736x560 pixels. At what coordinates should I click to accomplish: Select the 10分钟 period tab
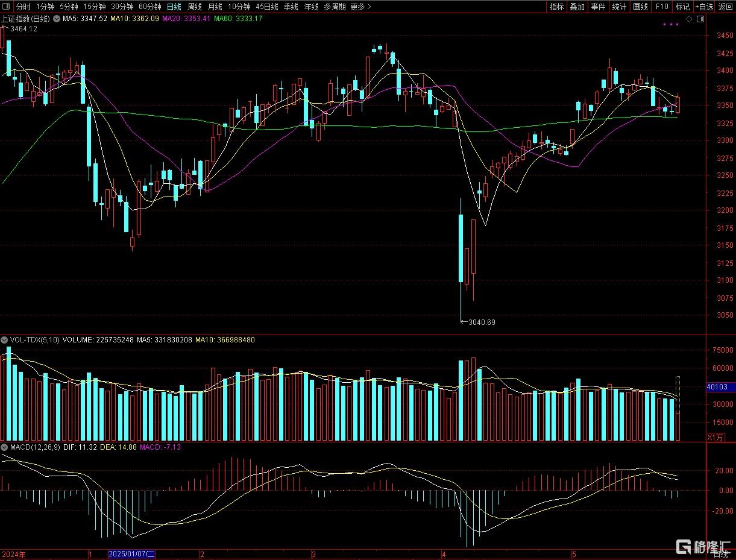pyautogui.click(x=239, y=7)
